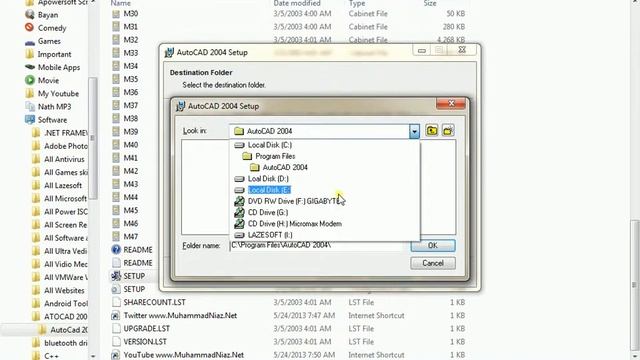This screenshot has height=360, width=640.
Task: Select Local Disk (C:) in dropdown list
Action: (x=269, y=145)
